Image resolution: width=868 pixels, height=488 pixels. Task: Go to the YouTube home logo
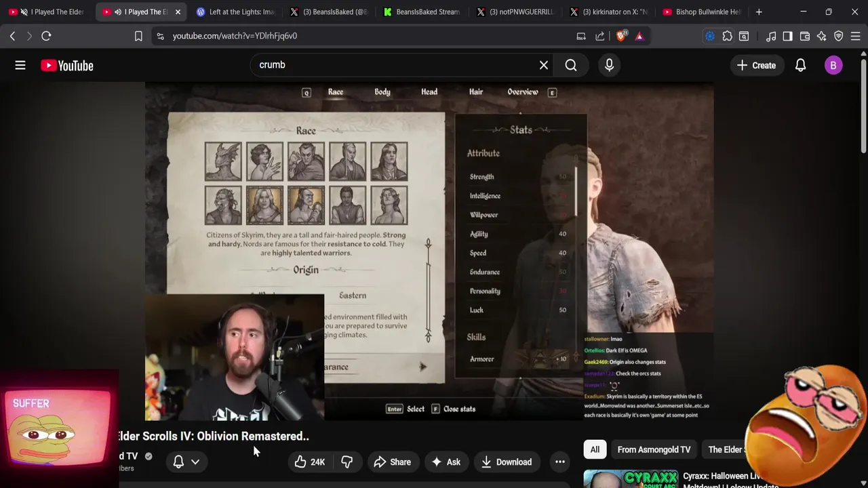tap(66, 65)
